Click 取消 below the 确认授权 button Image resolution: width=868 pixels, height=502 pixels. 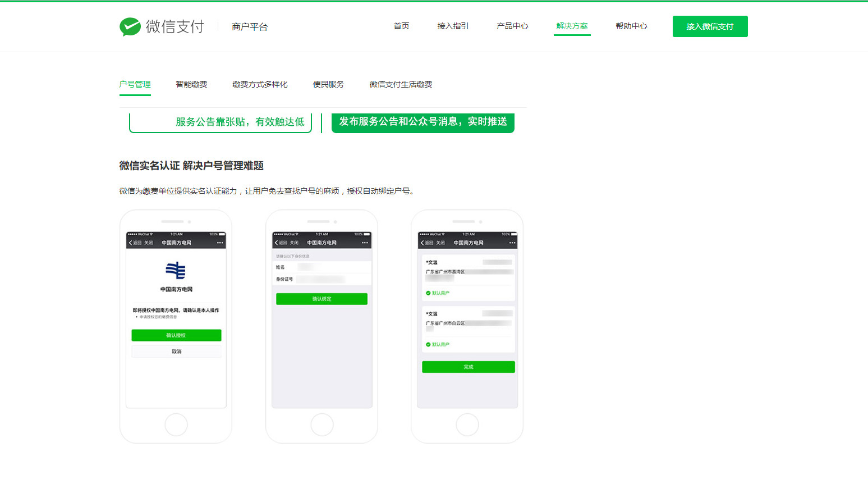coord(176,352)
